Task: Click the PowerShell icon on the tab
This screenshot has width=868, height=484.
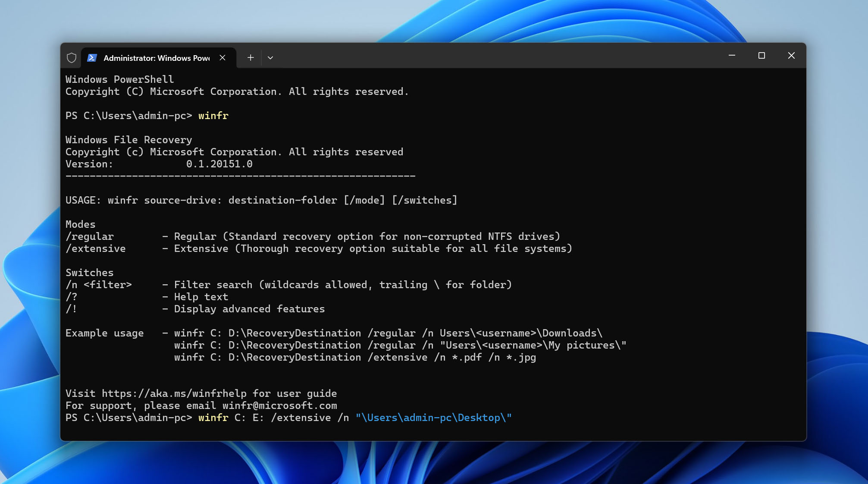Action: (92, 58)
